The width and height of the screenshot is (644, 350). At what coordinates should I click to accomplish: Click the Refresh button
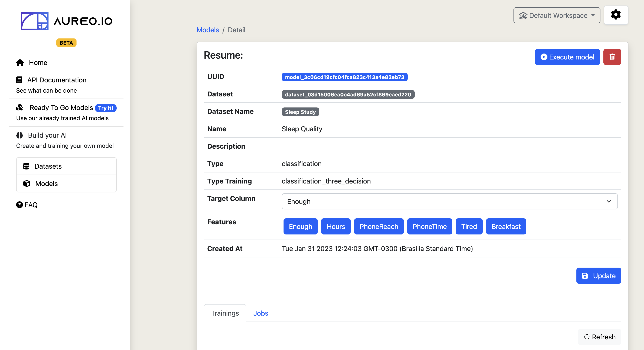tap(599, 337)
